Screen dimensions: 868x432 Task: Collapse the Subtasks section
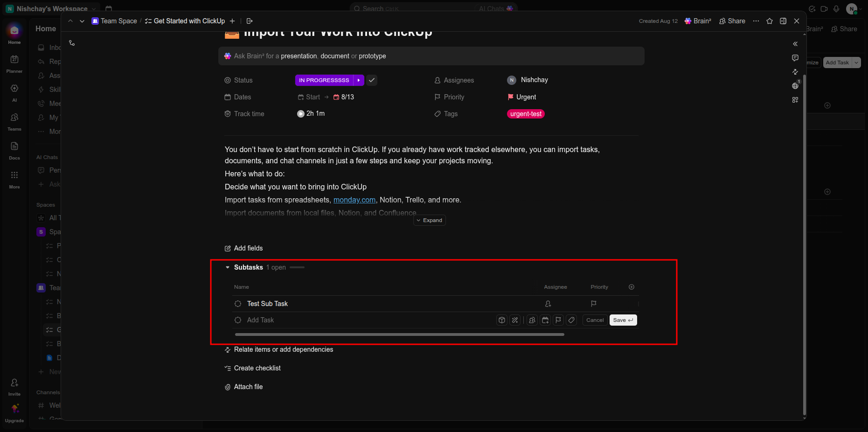coord(228,267)
